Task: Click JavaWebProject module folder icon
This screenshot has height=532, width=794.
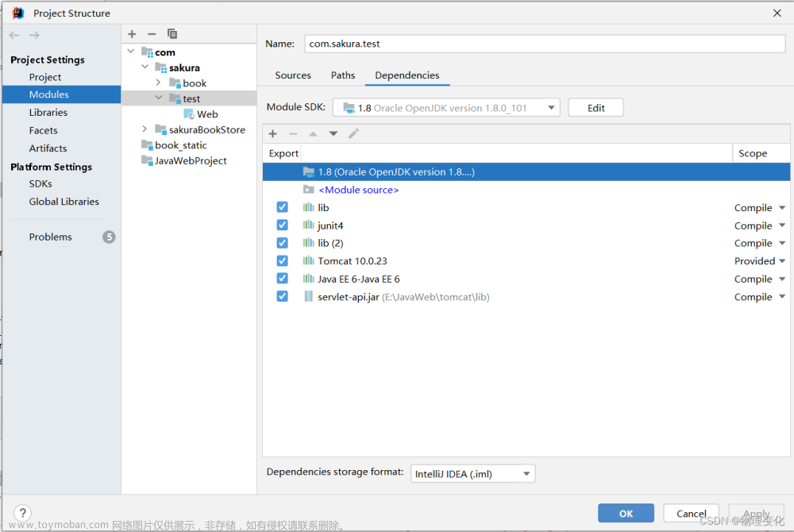Action: (x=148, y=160)
